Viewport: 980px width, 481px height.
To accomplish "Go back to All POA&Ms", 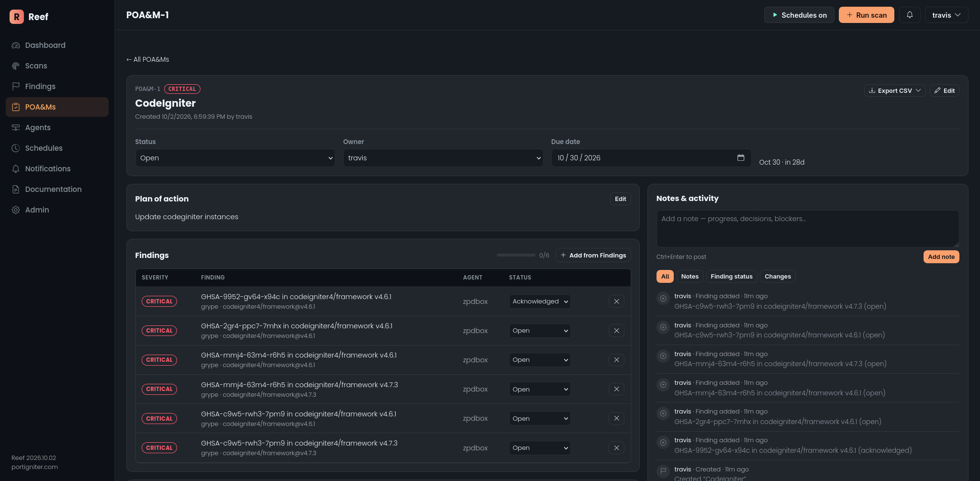I will pos(148,59).
